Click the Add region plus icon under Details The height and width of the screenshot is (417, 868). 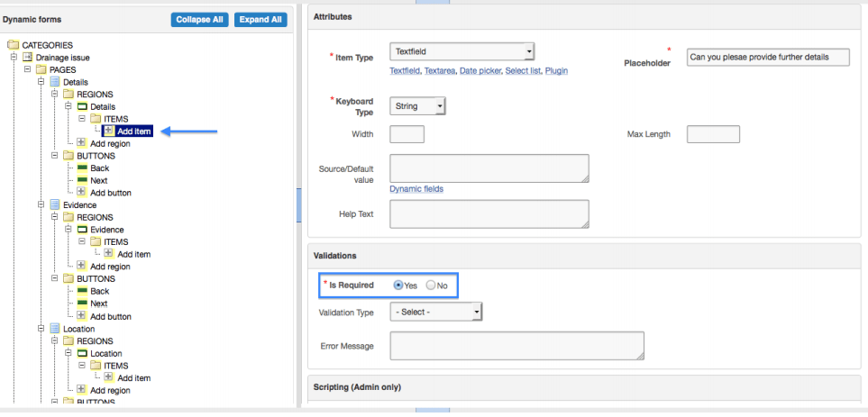(x=81, y=143)
